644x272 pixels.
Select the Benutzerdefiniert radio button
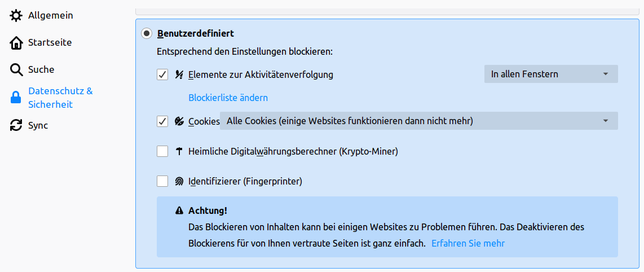147,34
